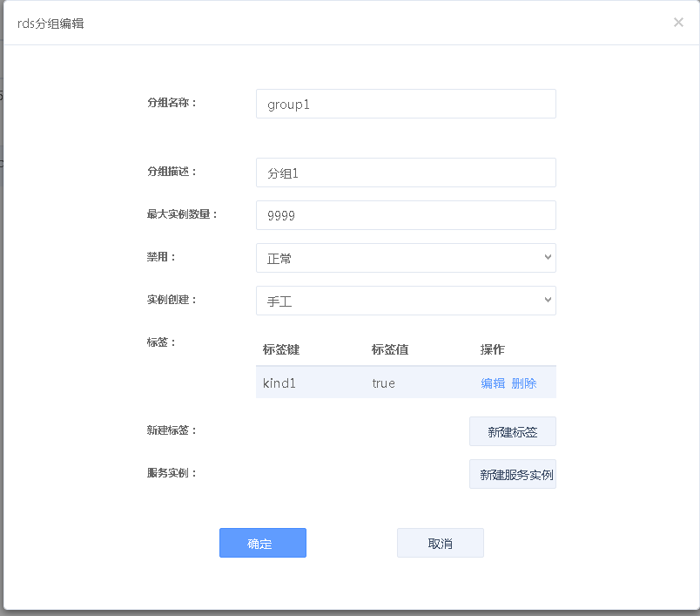Select the kind1 cell in tag table
The width and height of the screenshot is (700, 616).
click(x=279, y=382)
